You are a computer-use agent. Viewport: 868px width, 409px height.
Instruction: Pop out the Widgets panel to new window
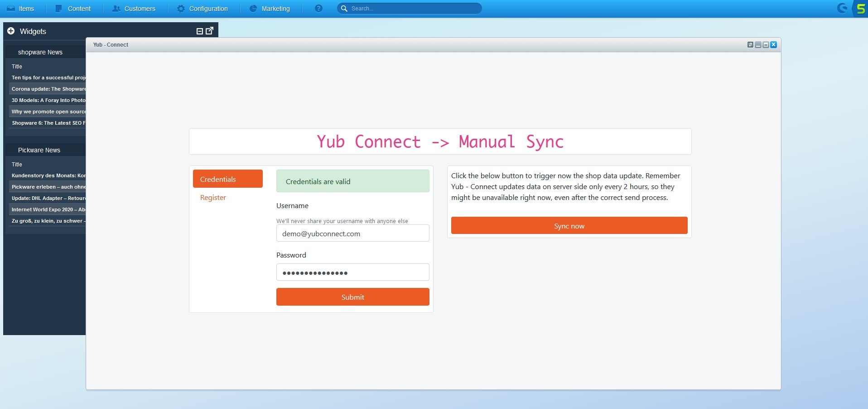[x=209, y=31]
